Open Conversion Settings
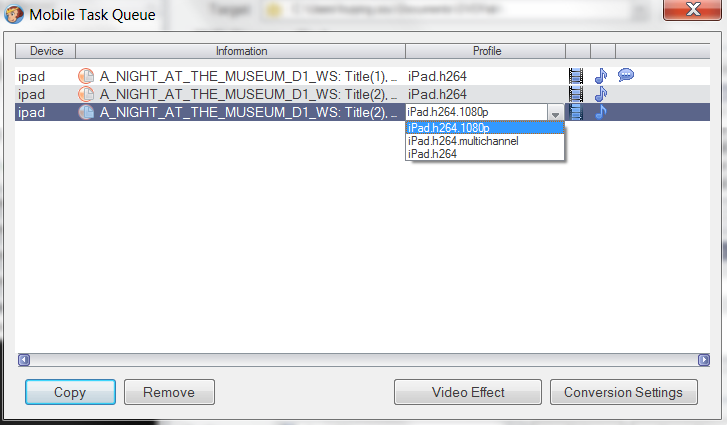This screenshot has height=425, width=727. pyautogui.click(x=624, y=392)
